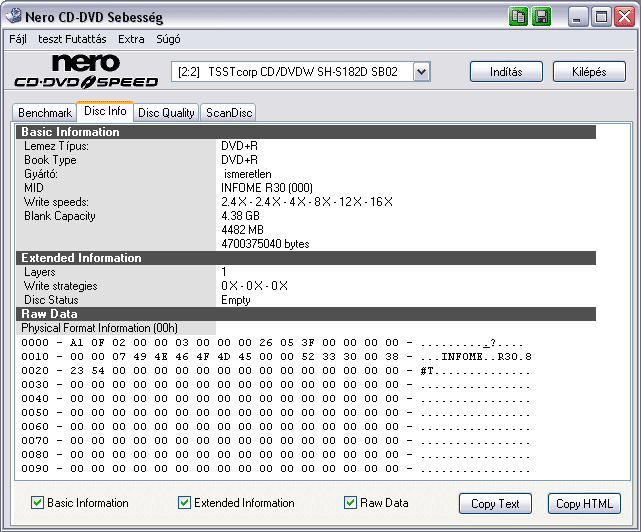Screen dimensions: 641x532
Task: Click the Extended Information section header
Action: (x=306, y=258)
